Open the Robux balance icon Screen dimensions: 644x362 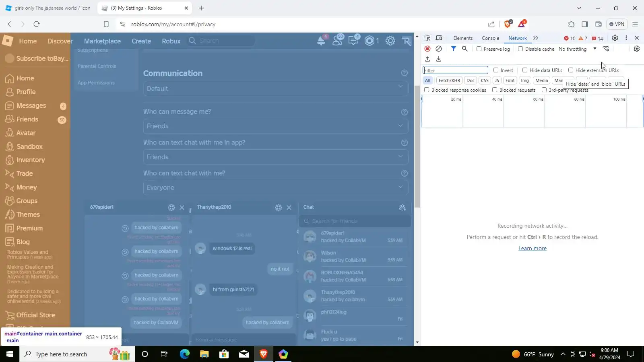(x=370, y=41)
